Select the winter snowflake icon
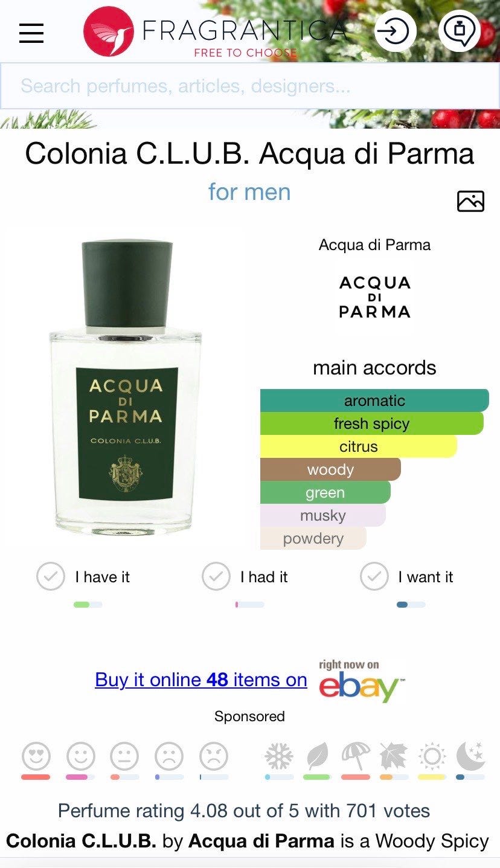500x868 pixels. click(279, 756)
